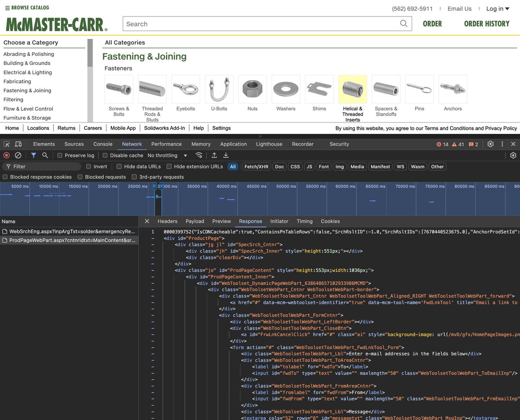Open the Timing tab of the request

[x=305, y=221]
